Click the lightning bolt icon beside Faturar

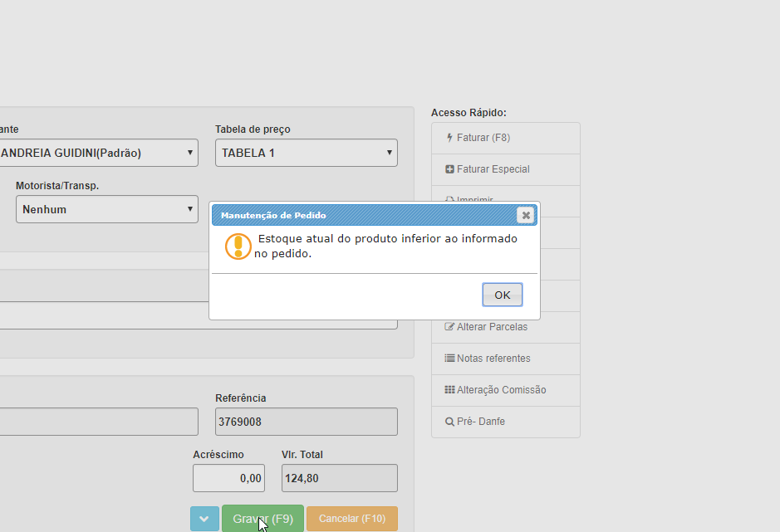coord(449,138)
